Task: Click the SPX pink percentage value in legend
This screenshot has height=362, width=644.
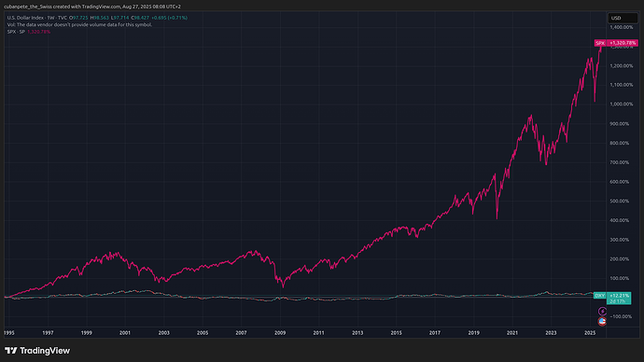Action: coord(38,32)
